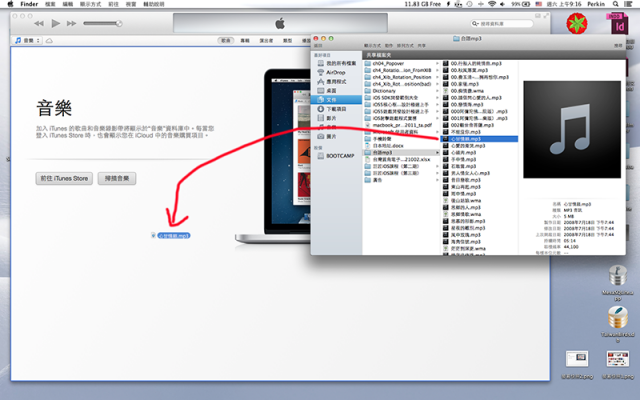Click the iTunes library search field
Image resolution: width=640 pixels, height=400 pixels.
pos(502,24)
